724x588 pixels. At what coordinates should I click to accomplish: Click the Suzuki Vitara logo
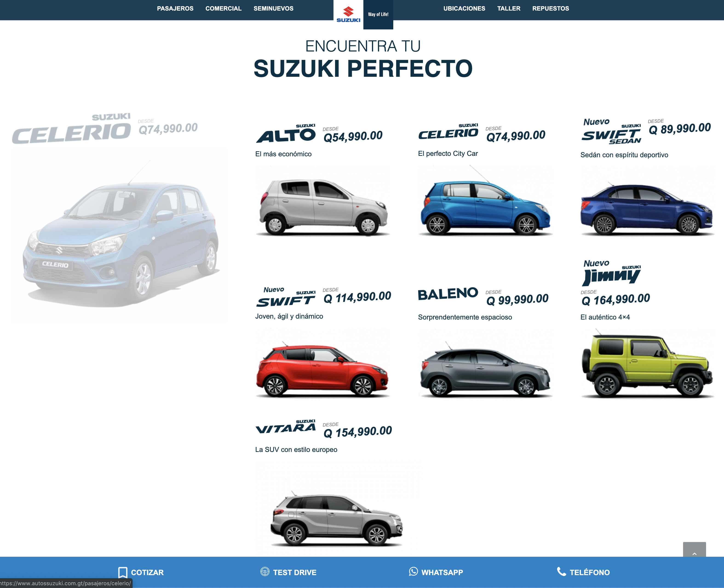(286, 427)
